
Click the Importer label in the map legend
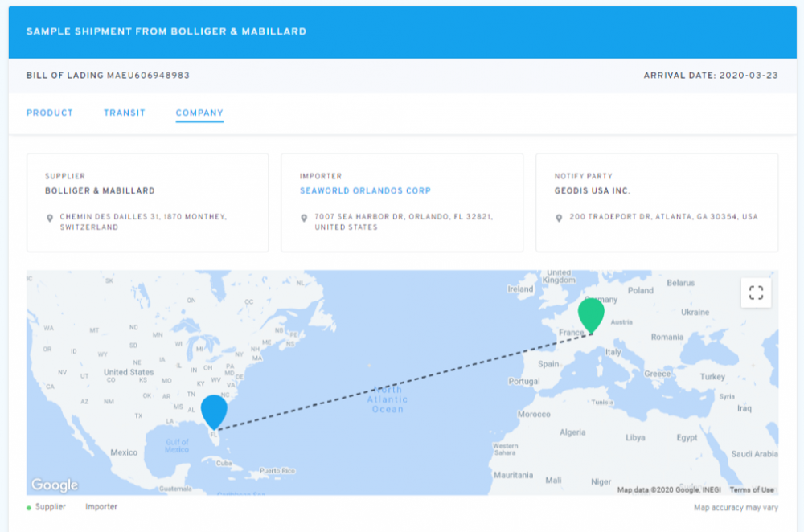(101, 507)
